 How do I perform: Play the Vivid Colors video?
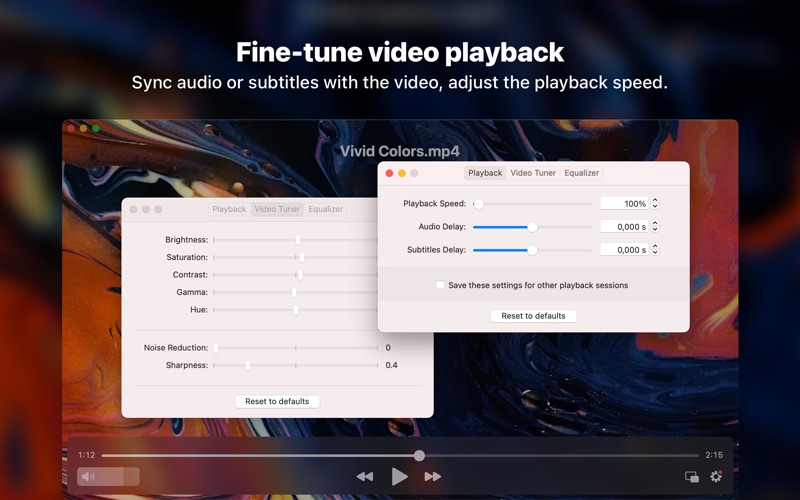click(x=399, y=477)
